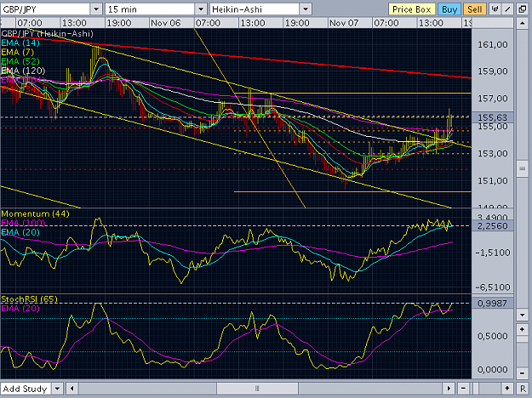
Task: Click the 0,0000 StochRSI axis label
Action: (493, 369)
